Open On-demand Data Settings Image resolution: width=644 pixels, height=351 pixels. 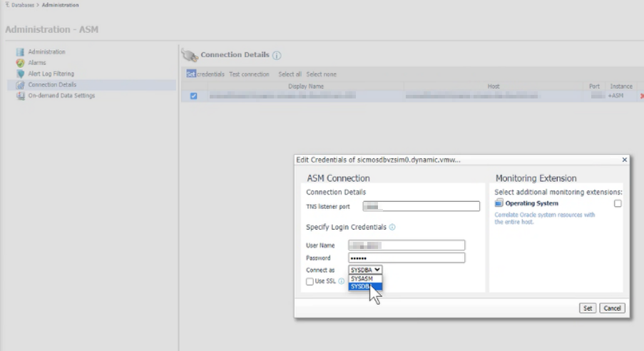pos(61,96)
